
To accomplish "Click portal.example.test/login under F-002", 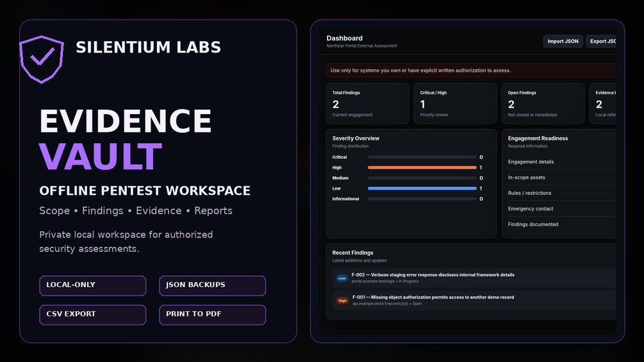I will (x=373, y=281).
